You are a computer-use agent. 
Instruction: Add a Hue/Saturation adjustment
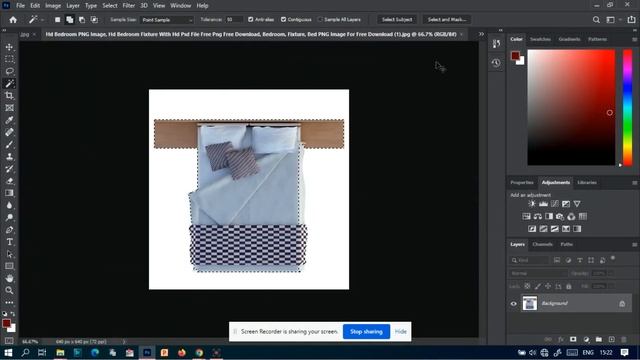(x=527, y=216)
